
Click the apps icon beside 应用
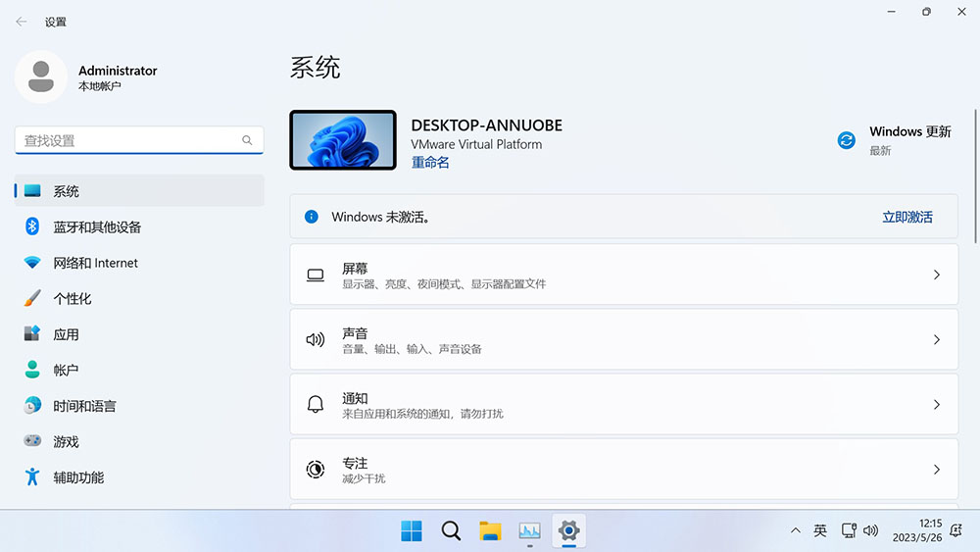point(32,333)
